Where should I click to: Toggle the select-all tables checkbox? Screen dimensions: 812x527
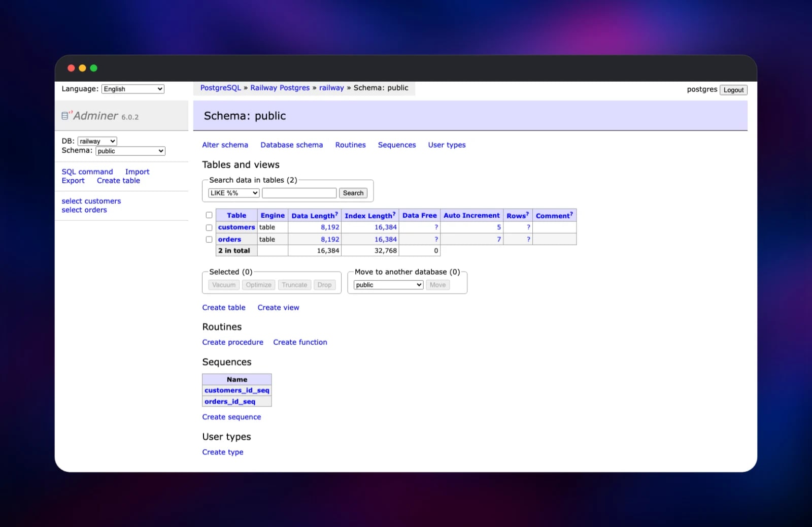(x=209, y=215)
